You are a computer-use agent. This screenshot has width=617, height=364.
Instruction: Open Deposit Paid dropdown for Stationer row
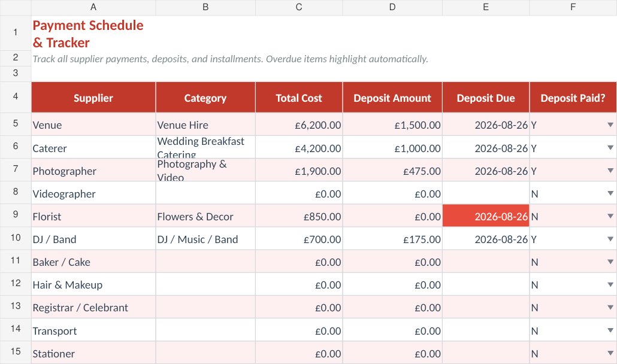[x=610, y=353]
